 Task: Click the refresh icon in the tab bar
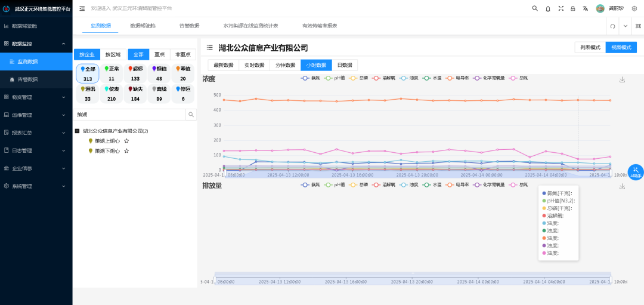pos(612,26)
